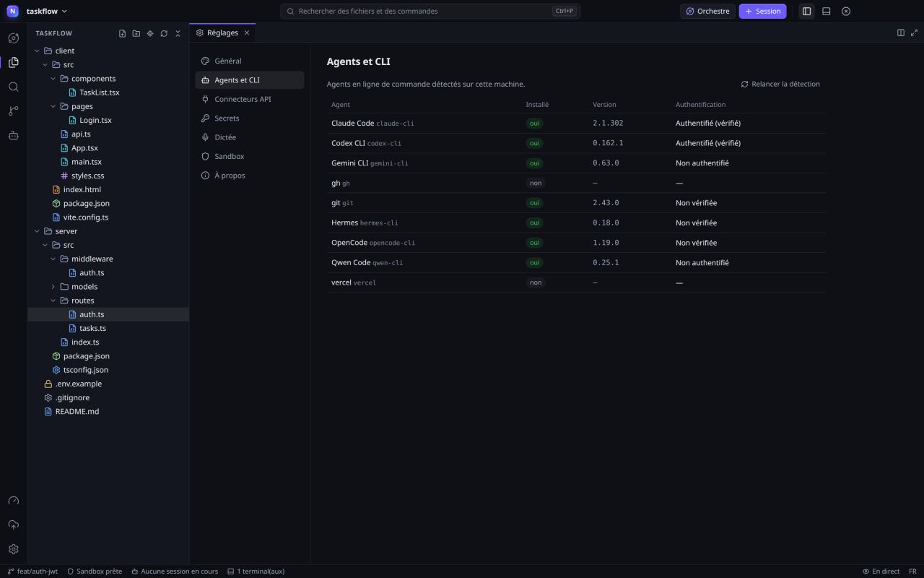Open the Sandbox settings section
This screenshot has height=578, width=924.
pyautogui.click(x=250, y=156)
